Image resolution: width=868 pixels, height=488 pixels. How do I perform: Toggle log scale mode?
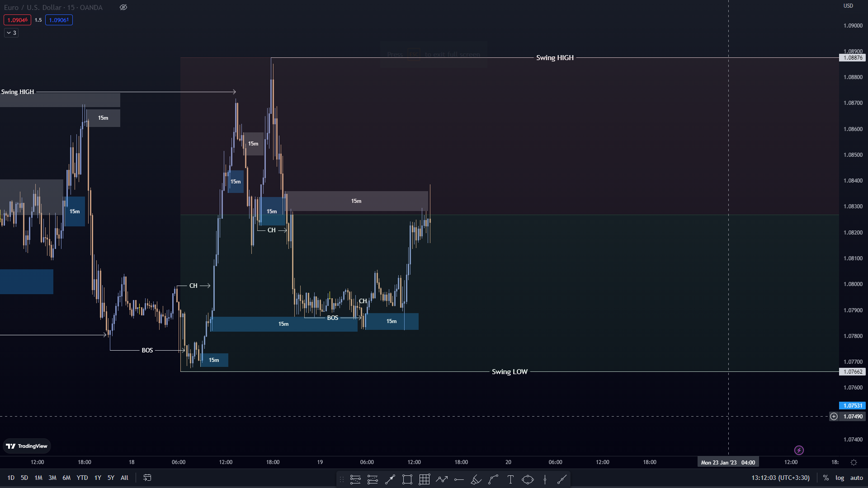click(x=840, y=478)
